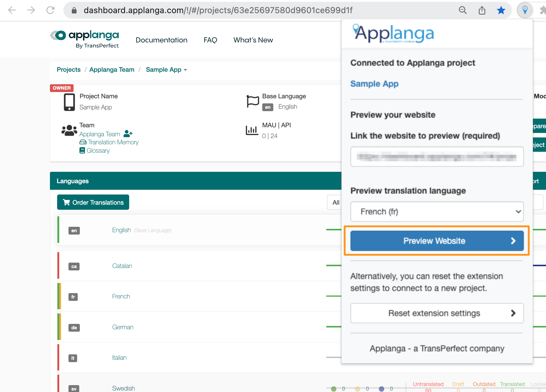546x392 pixels.
Task: Click the Applanga logo in extension popup
Action: point(393,33)
